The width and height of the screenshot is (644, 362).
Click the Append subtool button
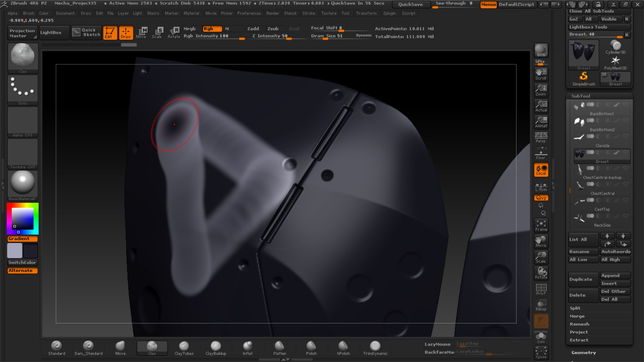coord(615,276)
